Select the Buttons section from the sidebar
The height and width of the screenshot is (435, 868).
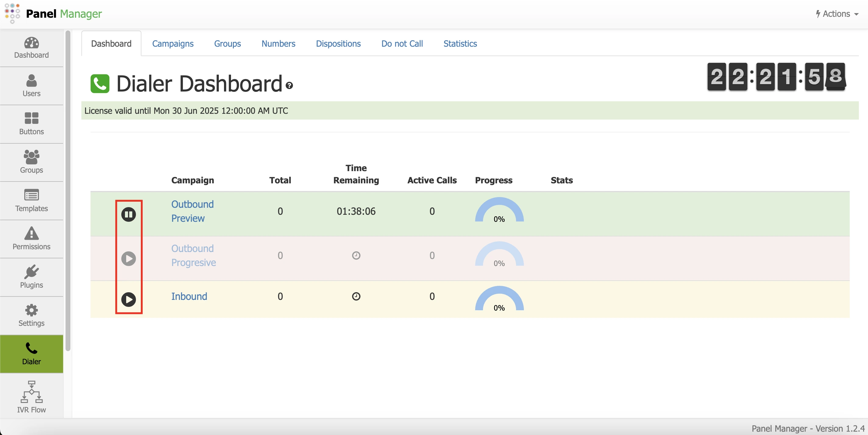pyautogui.click(x=31, y=124)
